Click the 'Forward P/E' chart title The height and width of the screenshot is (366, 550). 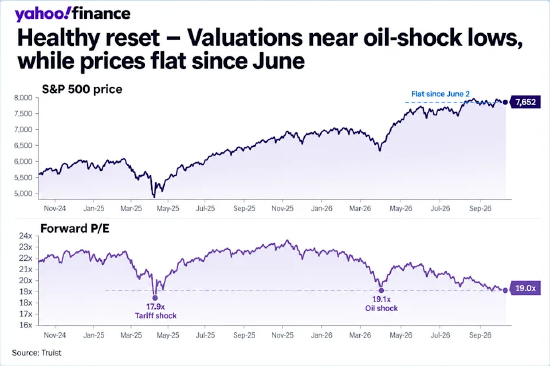click(x=75, y=229)
